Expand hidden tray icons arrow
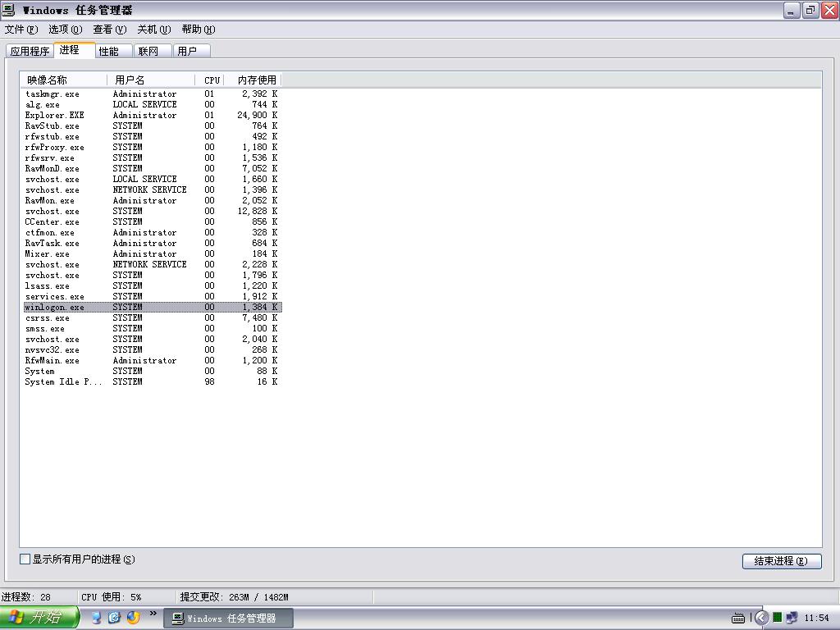Screen dimensions: 840x630 tap(760, 619)
